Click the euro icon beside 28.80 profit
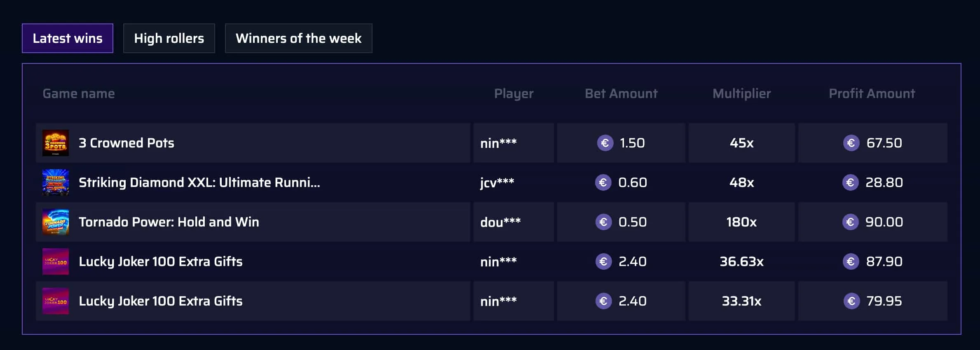 point(850,182)
